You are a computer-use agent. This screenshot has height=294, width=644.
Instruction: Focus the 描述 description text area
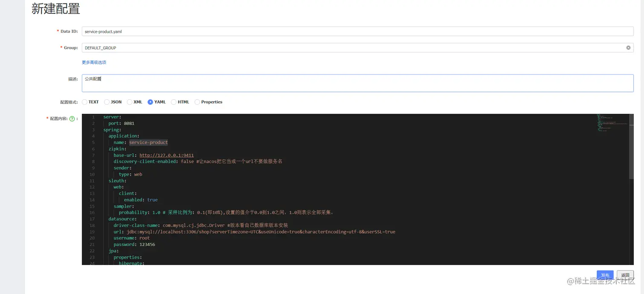(358, 83)
